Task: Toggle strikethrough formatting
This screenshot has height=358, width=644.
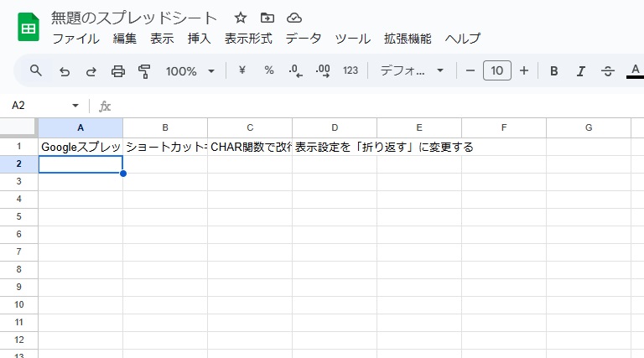Action: [x=607, y=71]
